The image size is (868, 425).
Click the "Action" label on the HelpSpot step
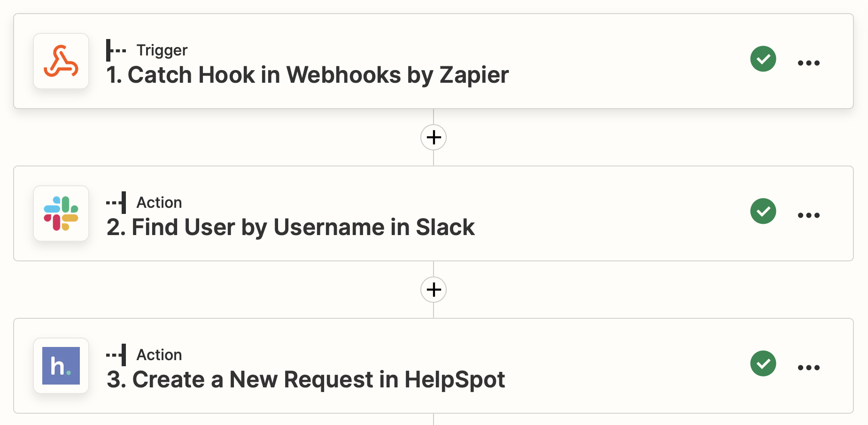click(159, 355)
